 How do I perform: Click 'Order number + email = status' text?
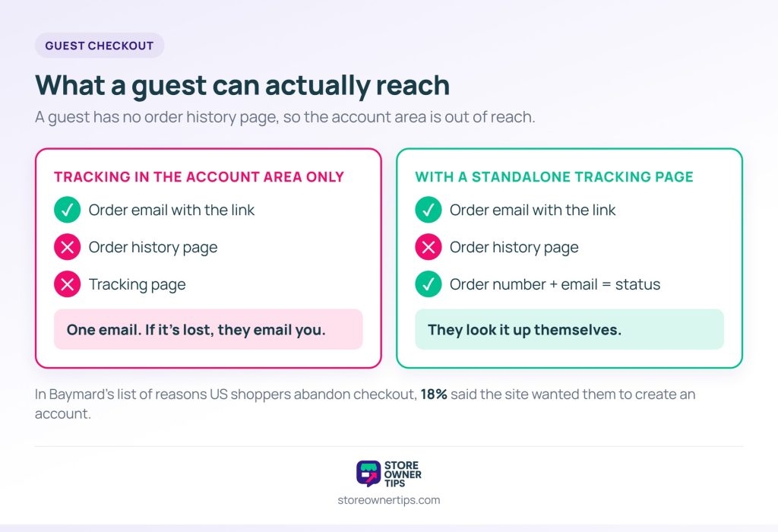click(x=555, y=284)
